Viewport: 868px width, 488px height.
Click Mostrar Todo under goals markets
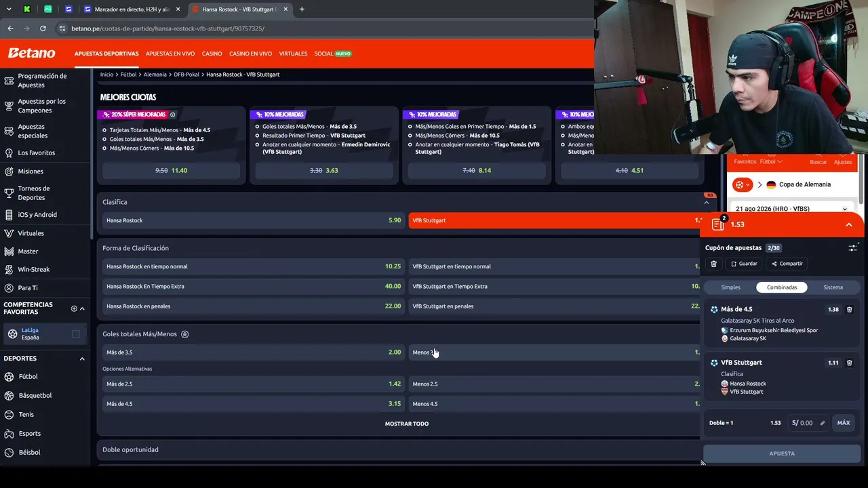(407, 424)
